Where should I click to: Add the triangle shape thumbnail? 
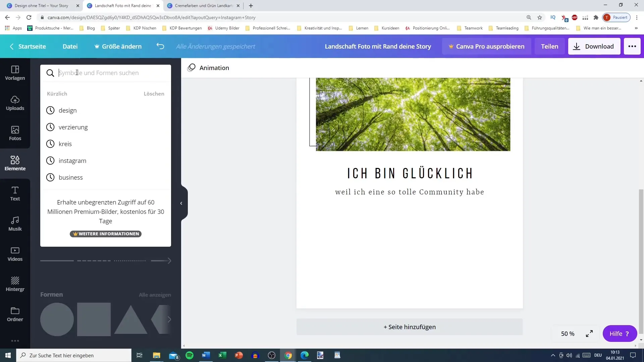[x=131, y=320]
